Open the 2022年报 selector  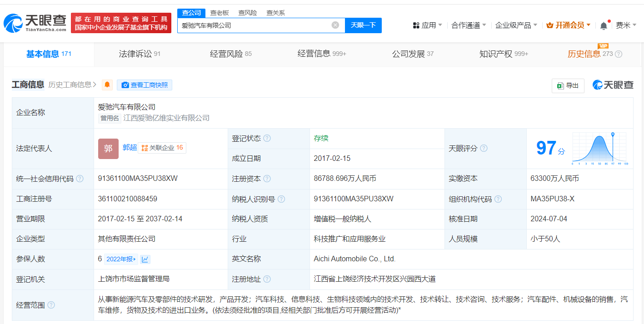pos(121,259)
